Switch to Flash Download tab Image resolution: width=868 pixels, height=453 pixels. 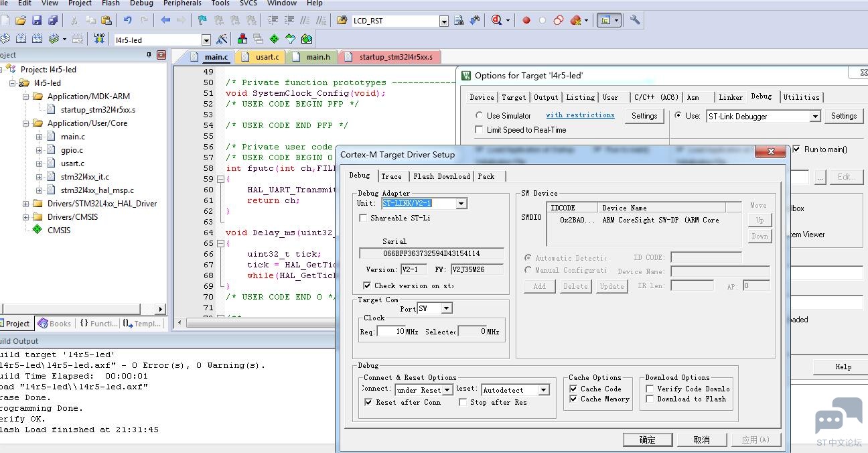click(x=441, y=176)
